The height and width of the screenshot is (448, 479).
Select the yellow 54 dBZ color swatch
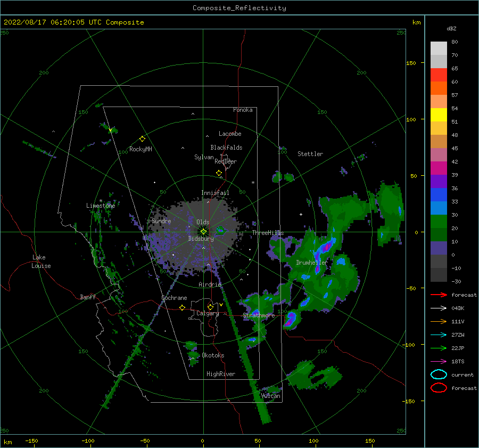439,115
